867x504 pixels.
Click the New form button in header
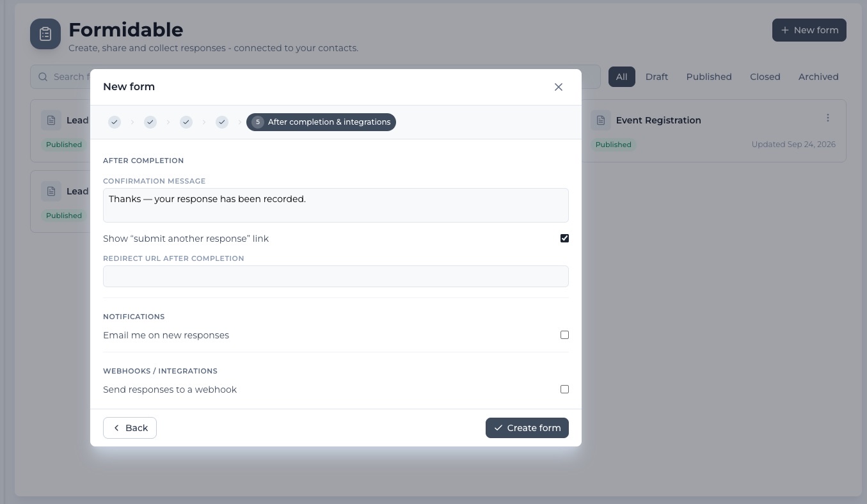click(x=809, y=30)
